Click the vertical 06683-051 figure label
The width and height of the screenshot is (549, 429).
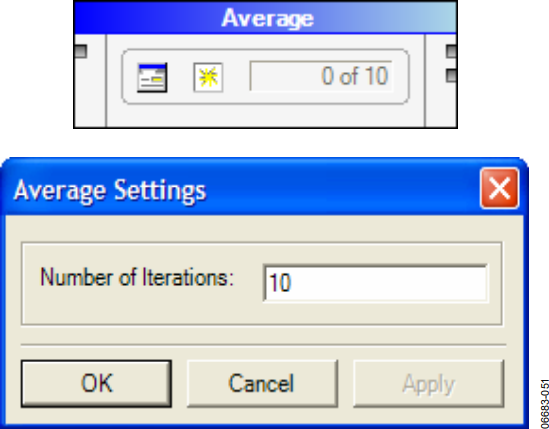point(544,403)
